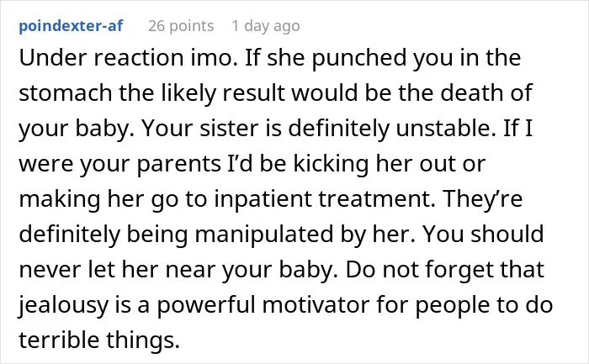The image size is (589, 364).
Task: Click the words "death of" in the comment
Action: coord(486,92)
